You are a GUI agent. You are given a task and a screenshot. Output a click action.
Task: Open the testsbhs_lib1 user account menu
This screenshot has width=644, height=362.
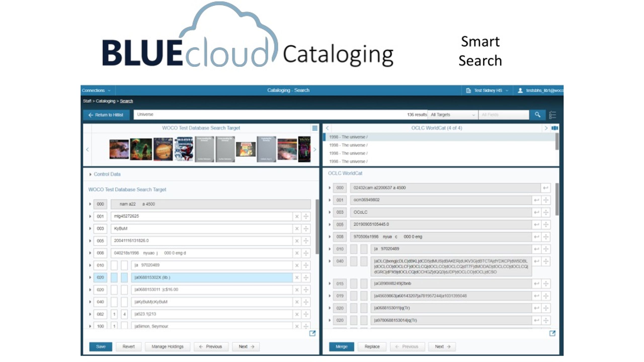(x=540, y=90)
